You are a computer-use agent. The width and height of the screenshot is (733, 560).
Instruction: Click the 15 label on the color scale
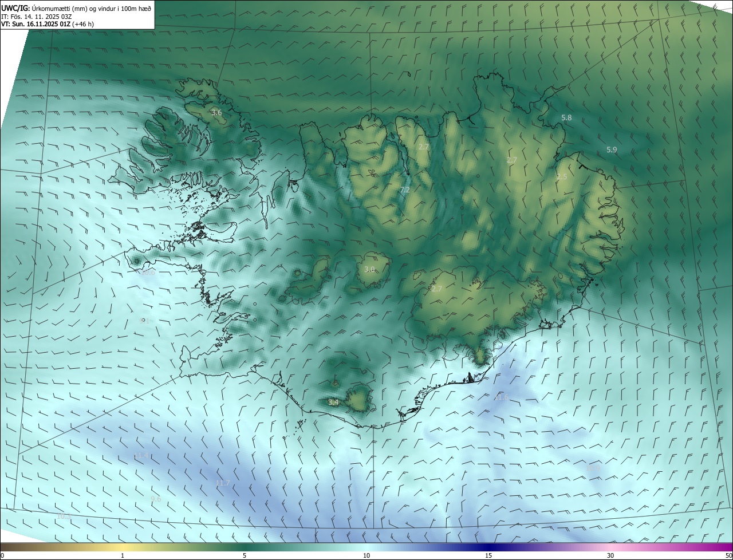pos(488,555)
